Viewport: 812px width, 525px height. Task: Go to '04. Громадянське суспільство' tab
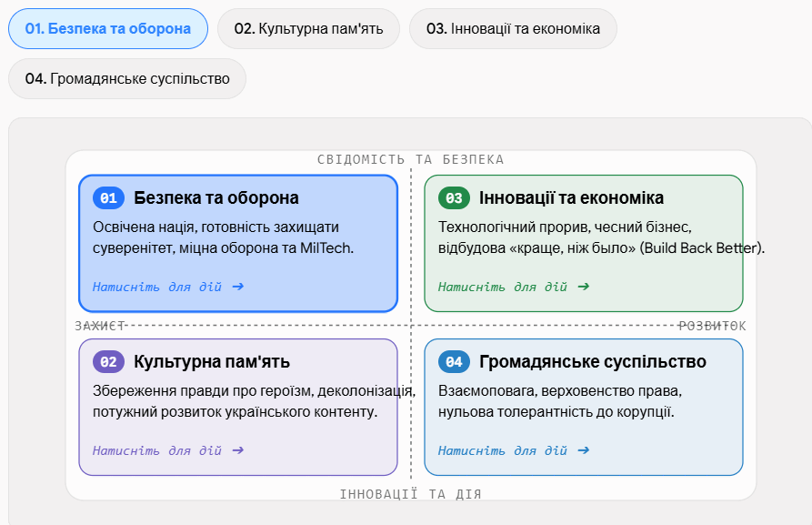coord(127,79)
